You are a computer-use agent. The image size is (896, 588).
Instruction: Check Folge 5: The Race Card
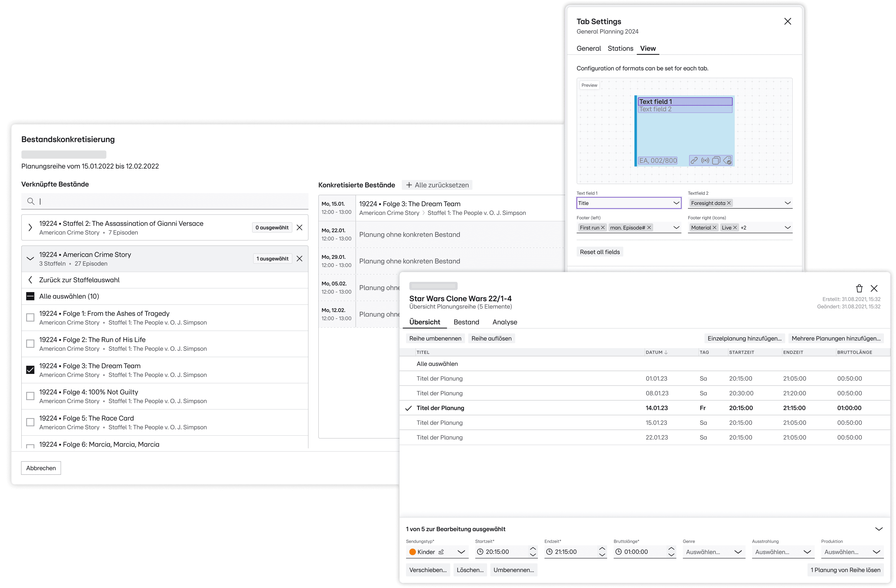30,422
